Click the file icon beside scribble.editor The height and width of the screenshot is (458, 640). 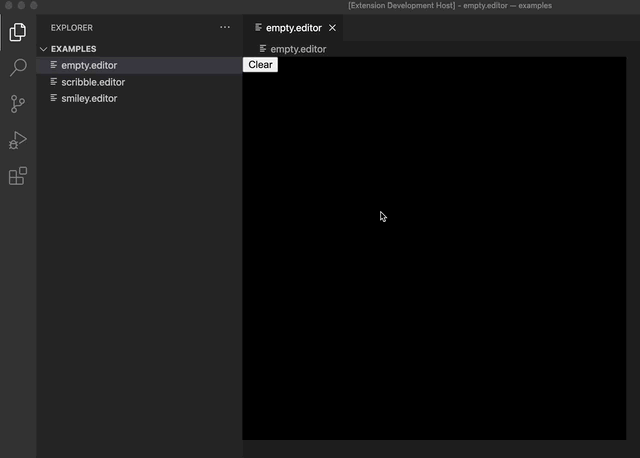point(53,82)
